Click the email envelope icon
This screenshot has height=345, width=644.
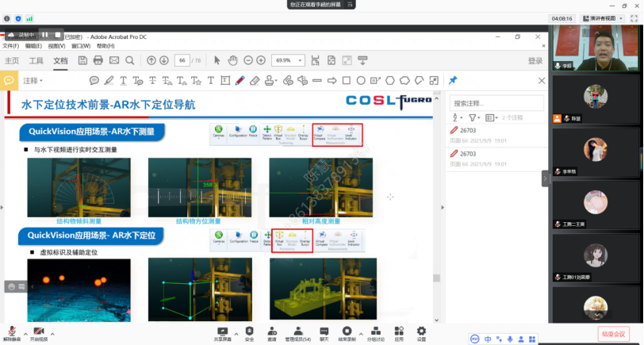click(x=113, y=60)
